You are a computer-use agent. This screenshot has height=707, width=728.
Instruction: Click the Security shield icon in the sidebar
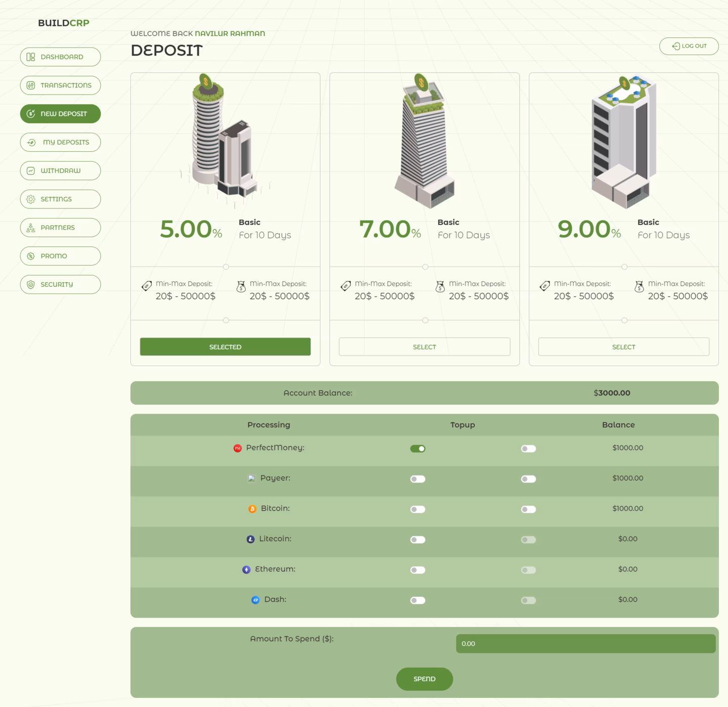tap(31, 285)
